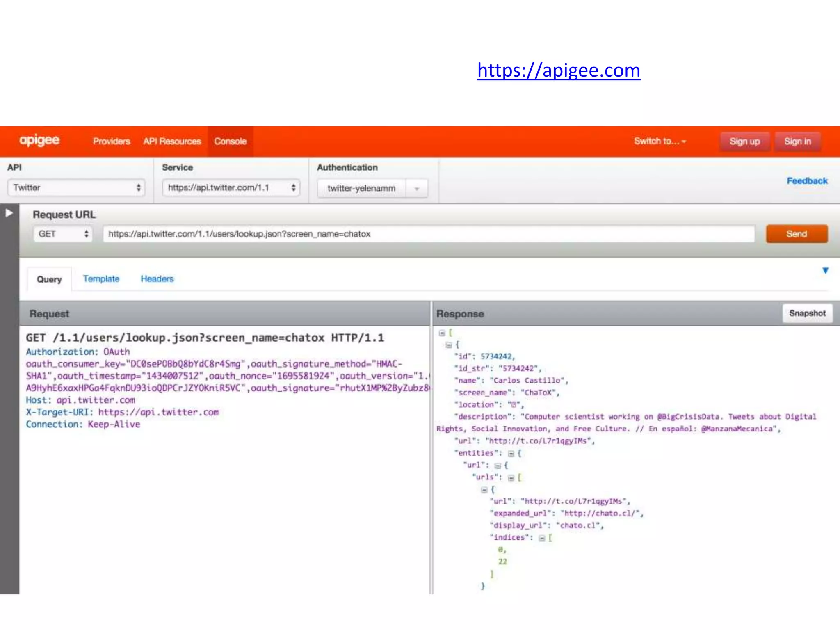Switch to the Query tab

[x=49, y=279]
